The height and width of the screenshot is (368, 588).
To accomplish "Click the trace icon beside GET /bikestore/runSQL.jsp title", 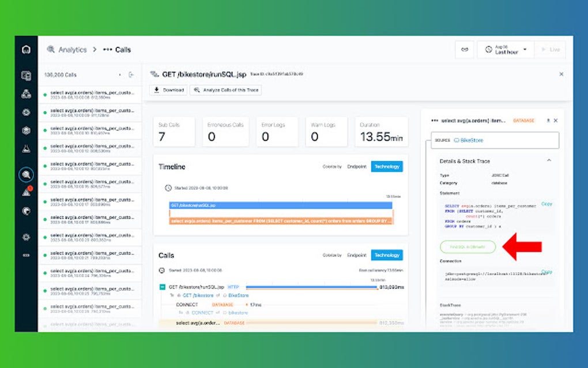I will coord(154,74).
